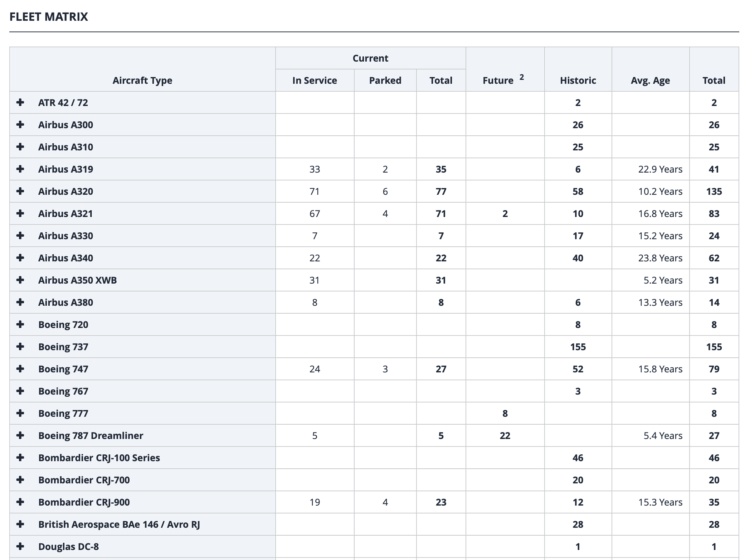
Task: Click the 16.8 Years average age
Action: pos(660,213)
